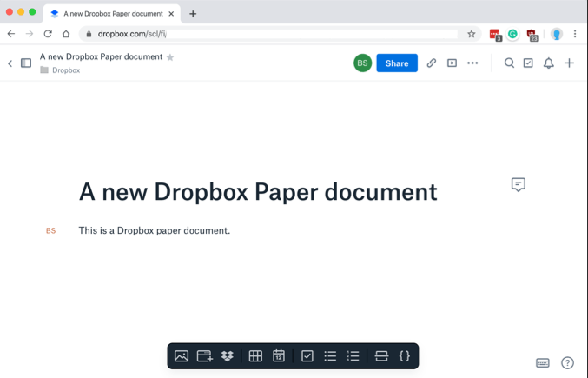
Task: Star this document as favorite
Action: (x=170, y=57)
